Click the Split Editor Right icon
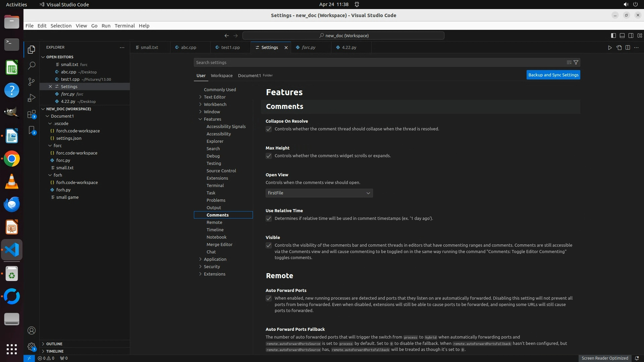The height and width of the screenshot is (362, 644). (x=628, y=48)
